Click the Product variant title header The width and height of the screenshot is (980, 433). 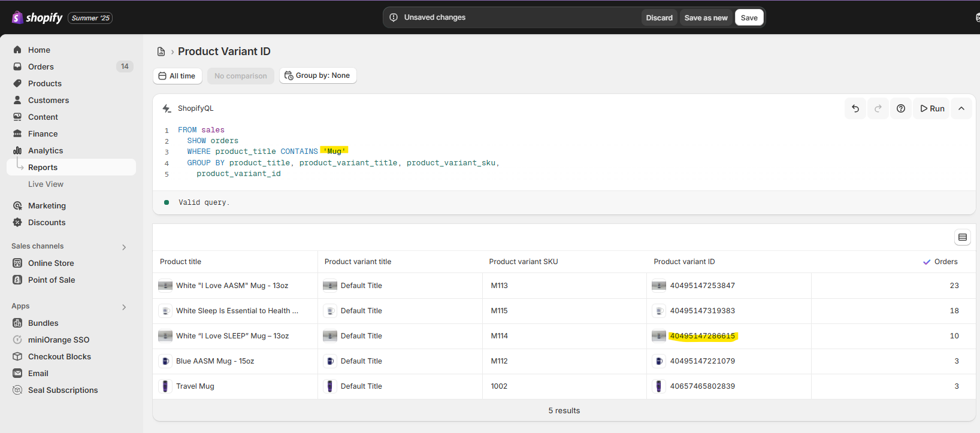point(358,262)
